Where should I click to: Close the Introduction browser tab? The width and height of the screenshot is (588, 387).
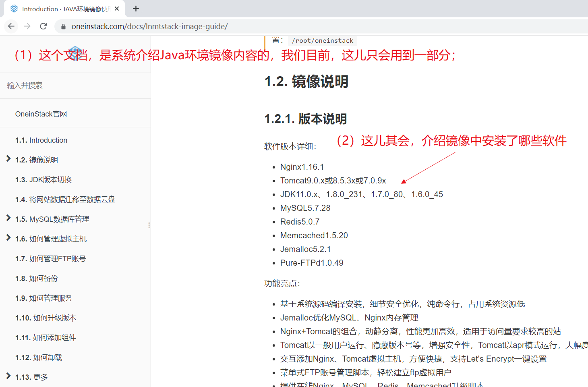[117, 8]
